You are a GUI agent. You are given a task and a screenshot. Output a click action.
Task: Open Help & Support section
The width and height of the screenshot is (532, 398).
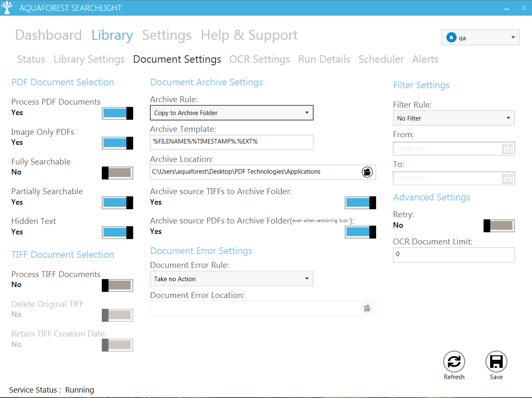(249, 35)
